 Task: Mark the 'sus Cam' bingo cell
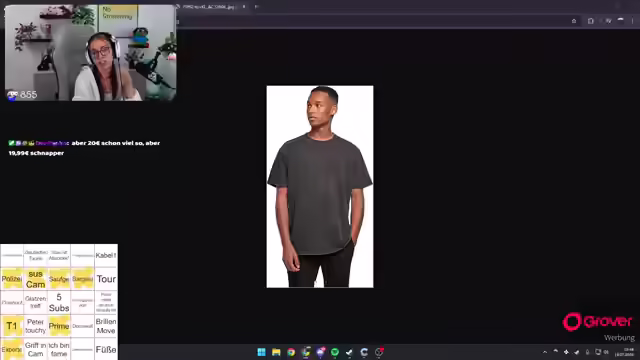pos(36,279)
